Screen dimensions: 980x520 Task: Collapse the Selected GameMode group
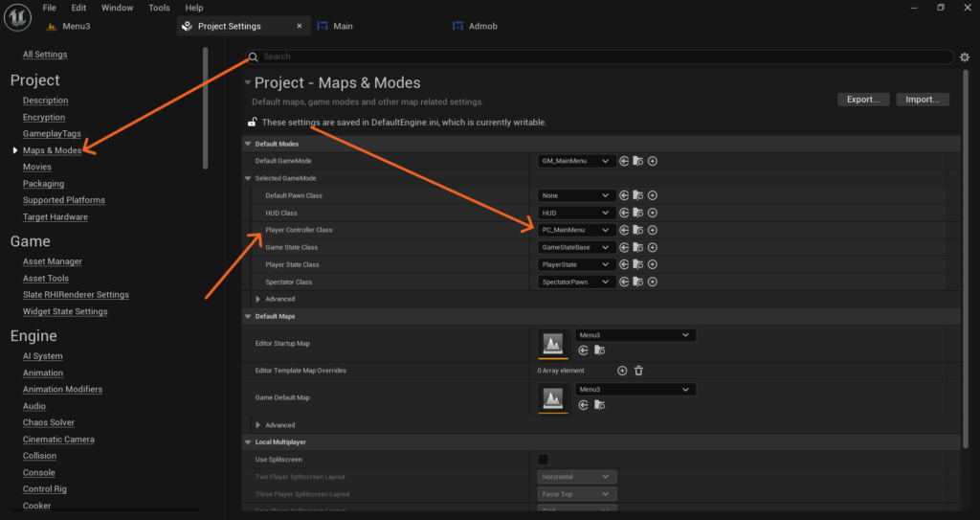pyautogui.click(x=248, y=178)
